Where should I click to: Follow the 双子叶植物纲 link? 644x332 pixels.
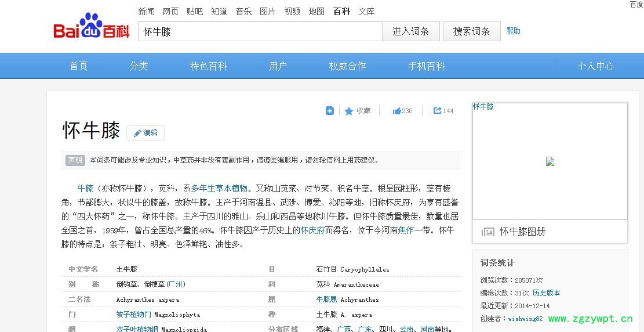[137, 329]
